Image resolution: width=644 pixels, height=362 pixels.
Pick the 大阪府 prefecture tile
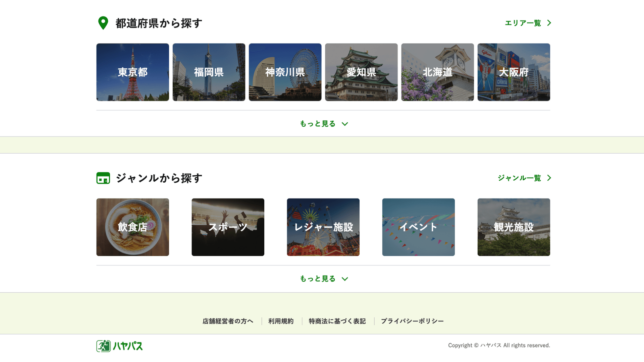(514, 72)
